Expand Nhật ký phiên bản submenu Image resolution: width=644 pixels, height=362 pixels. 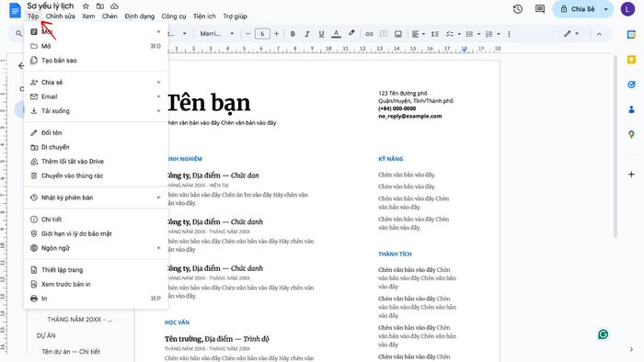(96, 198)
